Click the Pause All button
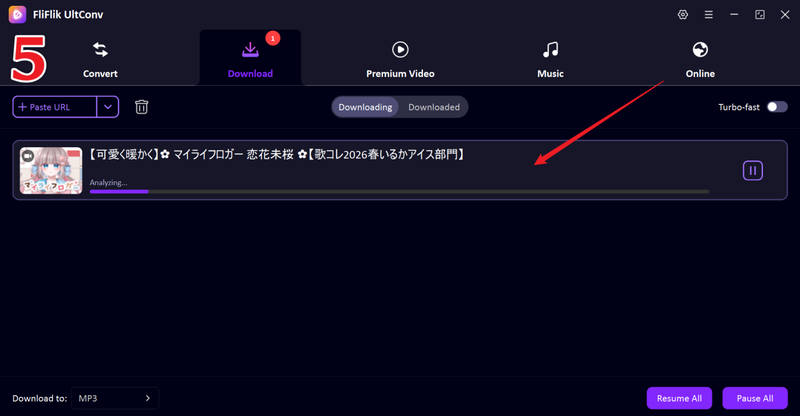This screenshot has width=800, height=416. pyautogui.click(x=755, y=398)
